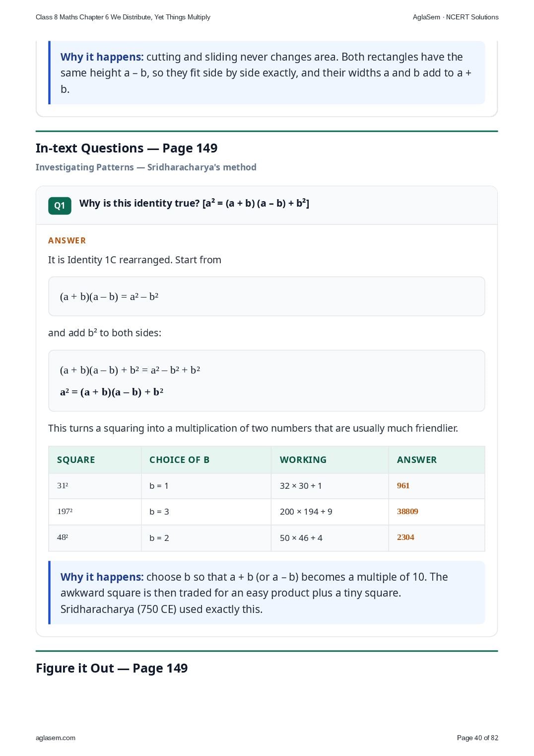This screenshot has height=756, width=534.
Task: Click the Sridharacharya (750 CE) note text
Action: click(161, 609)
